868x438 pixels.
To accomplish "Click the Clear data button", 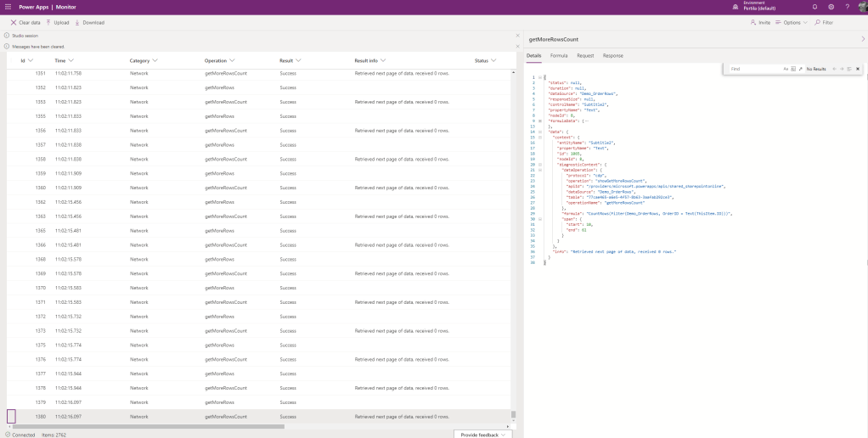I will coord(25,22).
